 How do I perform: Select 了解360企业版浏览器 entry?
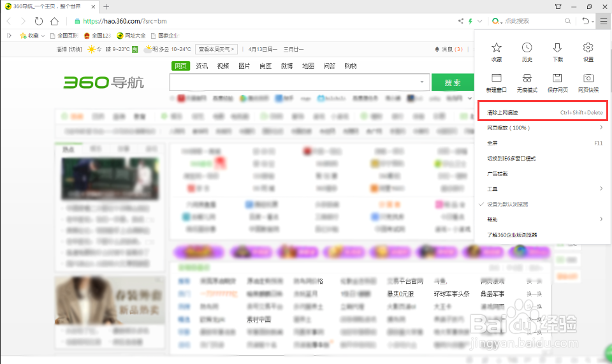543,235
